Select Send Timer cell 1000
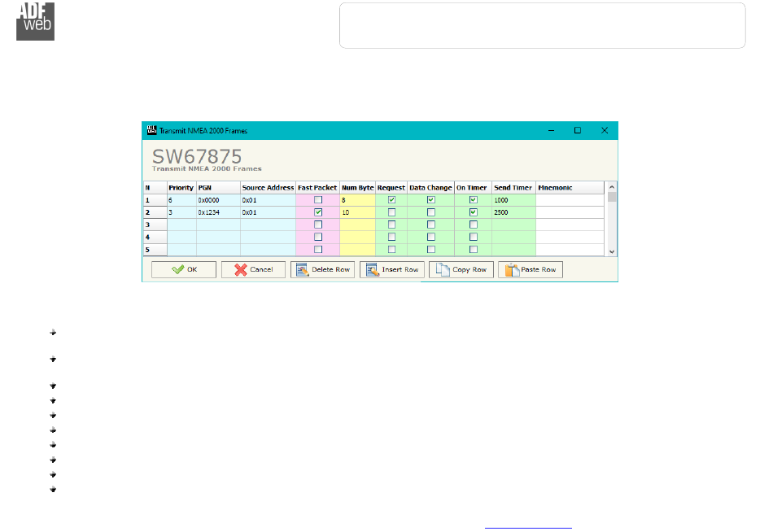This screenshot has width=773, height=532. tap(513, 200)
